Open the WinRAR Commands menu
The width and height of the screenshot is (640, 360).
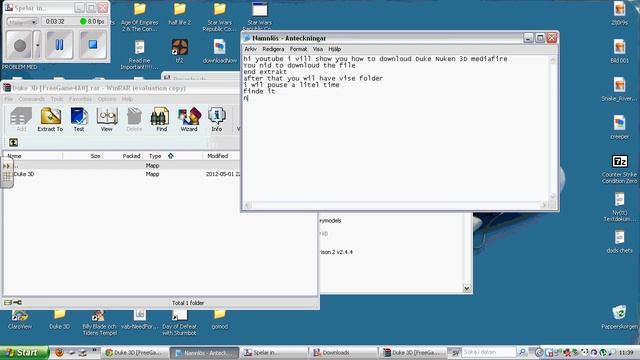coord(31,99)
